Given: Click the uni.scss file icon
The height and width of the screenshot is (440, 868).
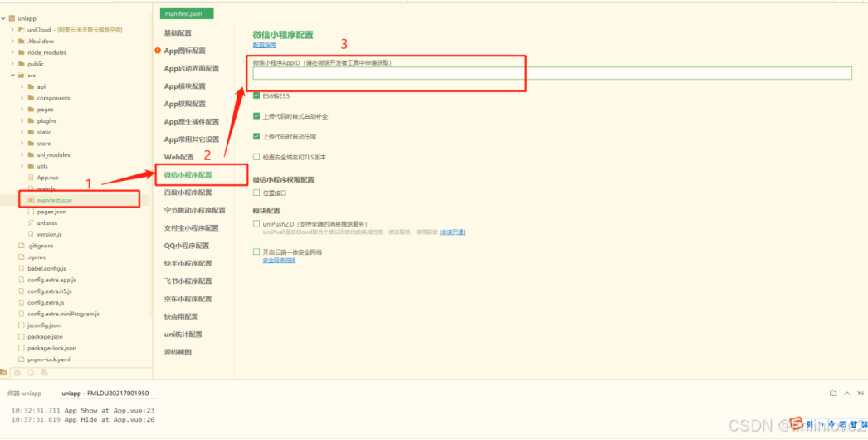Looking at the screenshot, I should pyautogui.click(x=31, y=222).
